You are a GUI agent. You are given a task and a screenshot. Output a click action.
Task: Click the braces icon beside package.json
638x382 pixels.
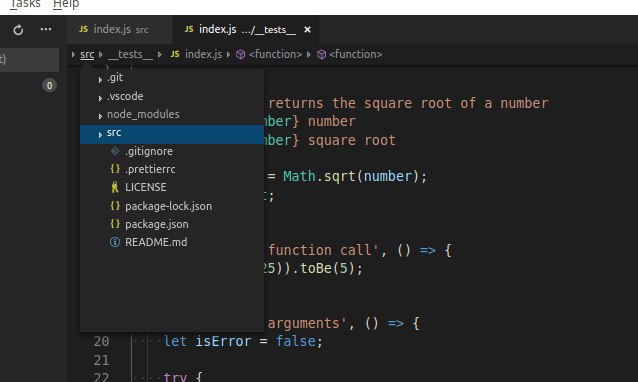[x=115, y=224]
